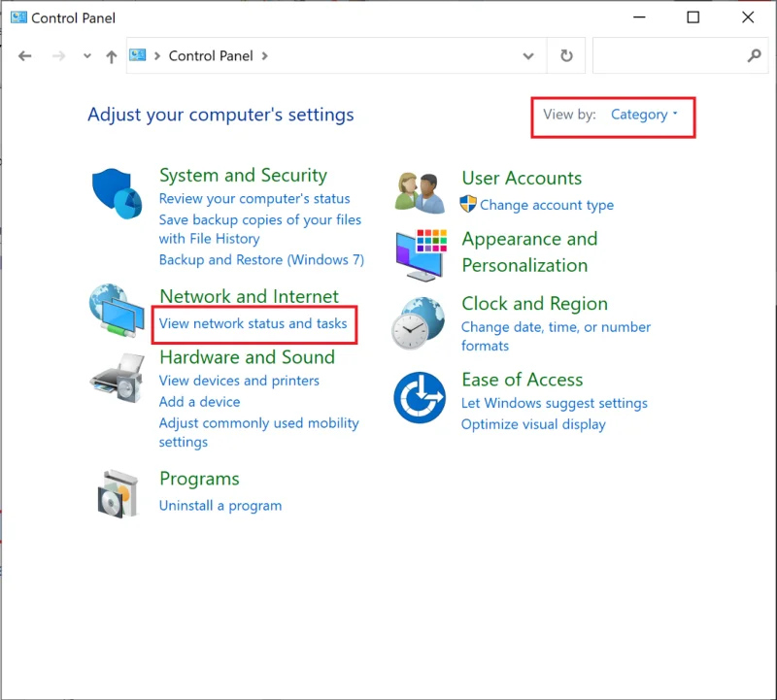Viewport: 777px width, 700px height.
Task: Maximize the Control Panel window
Action: point(693,17)
